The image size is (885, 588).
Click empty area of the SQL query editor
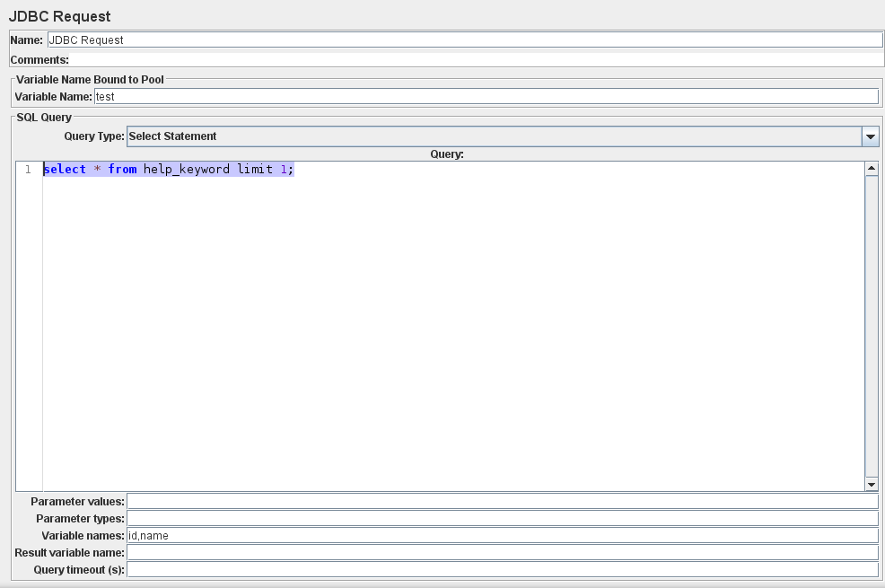coord(449,341)
